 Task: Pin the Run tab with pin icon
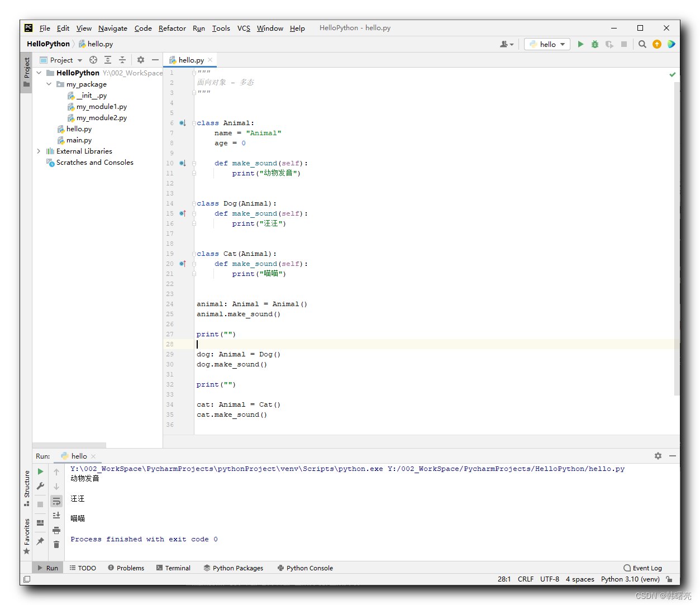[x=40, y=541]
